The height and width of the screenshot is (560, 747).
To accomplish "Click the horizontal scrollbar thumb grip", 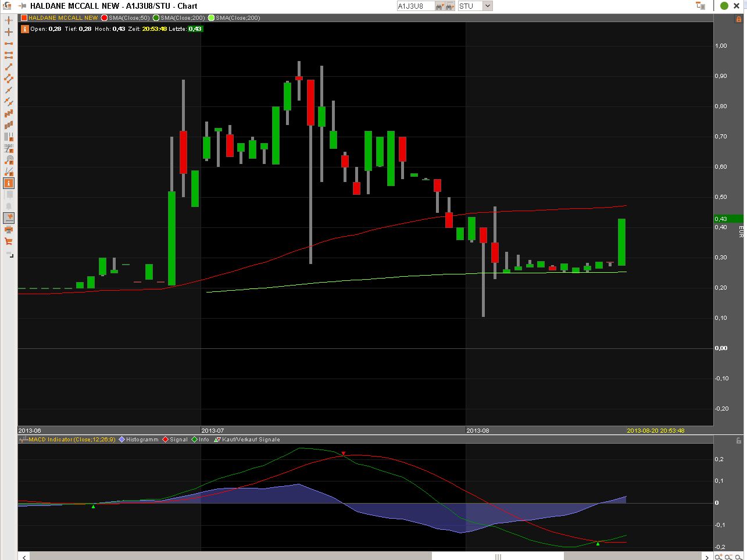I will click(498, 557).
